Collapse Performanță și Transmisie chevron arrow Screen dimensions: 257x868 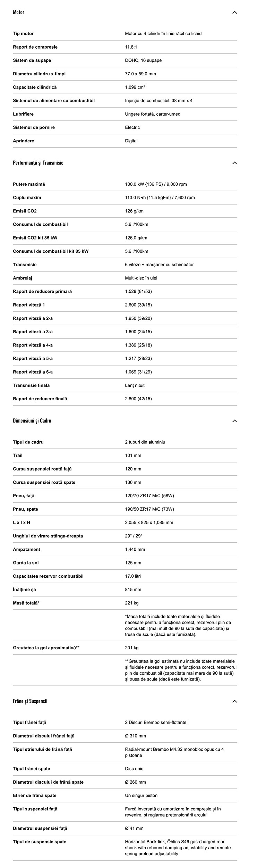[x=234, y=163]
